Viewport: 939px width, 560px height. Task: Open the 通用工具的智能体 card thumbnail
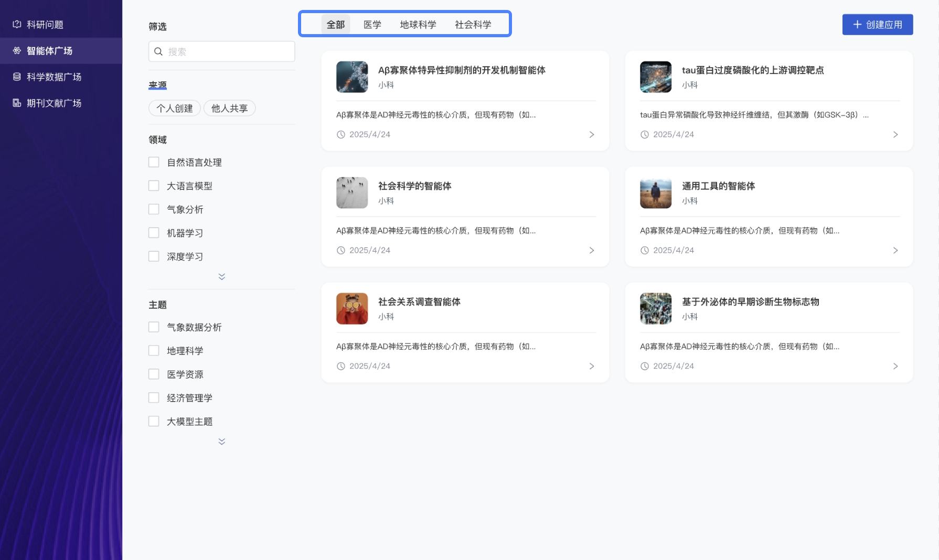[x=655, y=192]
